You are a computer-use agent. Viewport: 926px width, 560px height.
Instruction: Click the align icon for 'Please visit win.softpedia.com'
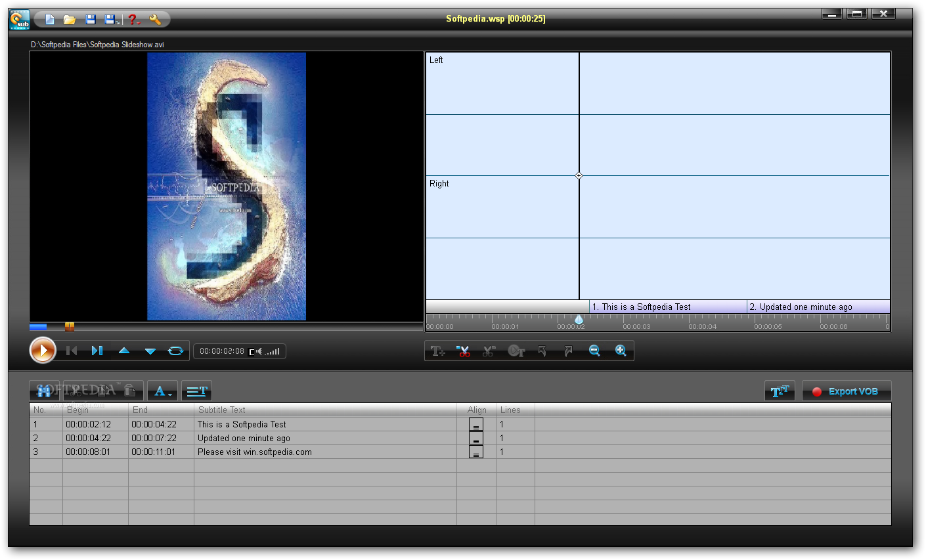[476, 452]
